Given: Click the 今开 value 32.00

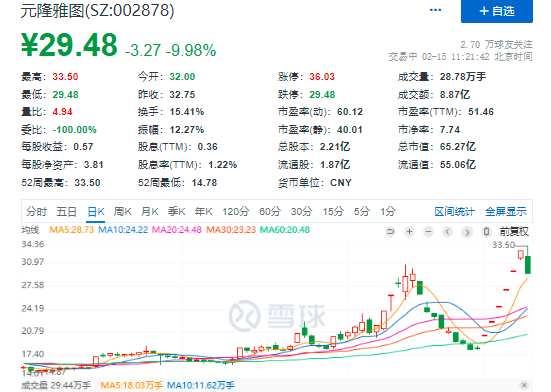Looking at the screenshot, I should point(182,77).
